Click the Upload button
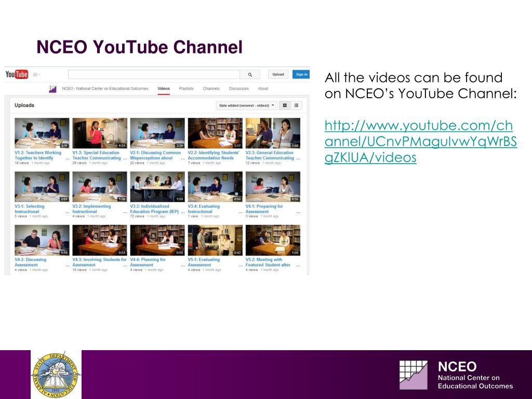 [278, 74]
